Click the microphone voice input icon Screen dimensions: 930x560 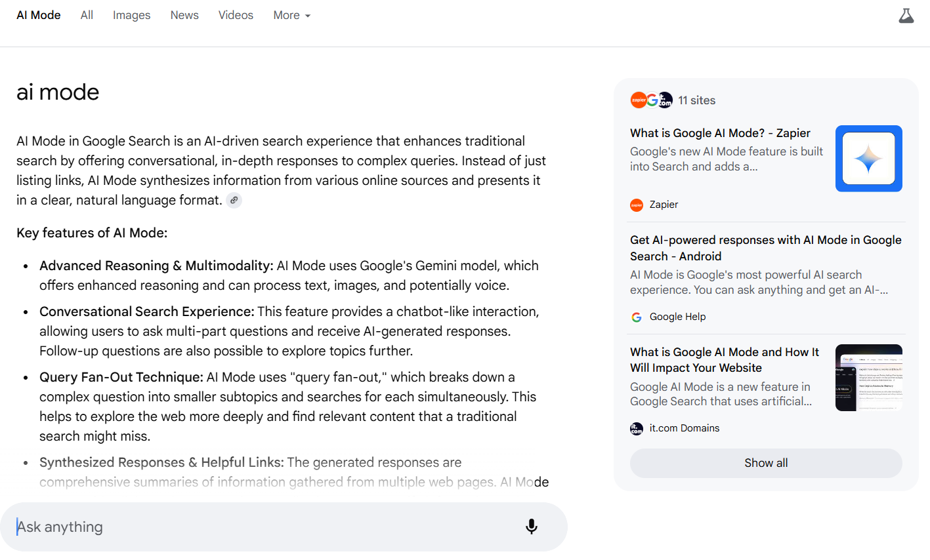[532, 527]
